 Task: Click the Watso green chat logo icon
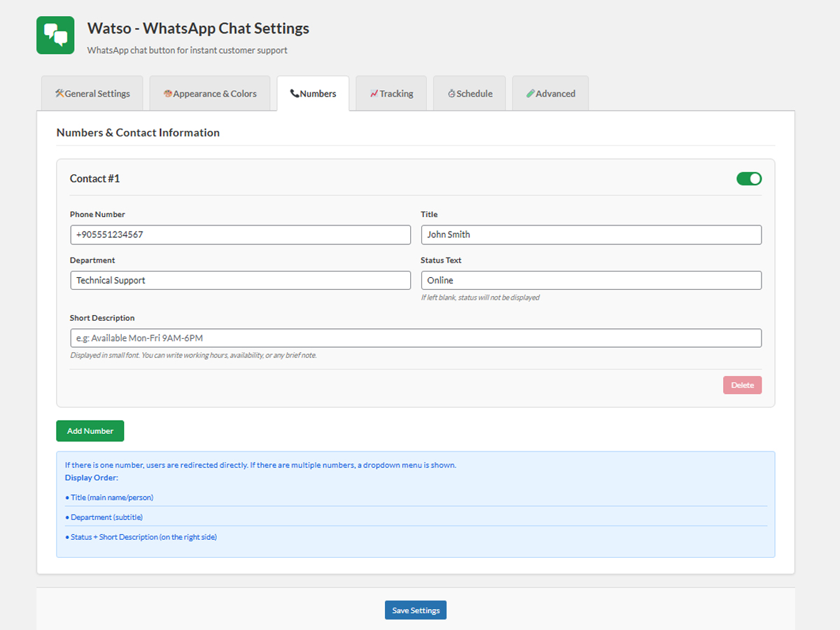[55, 35]
